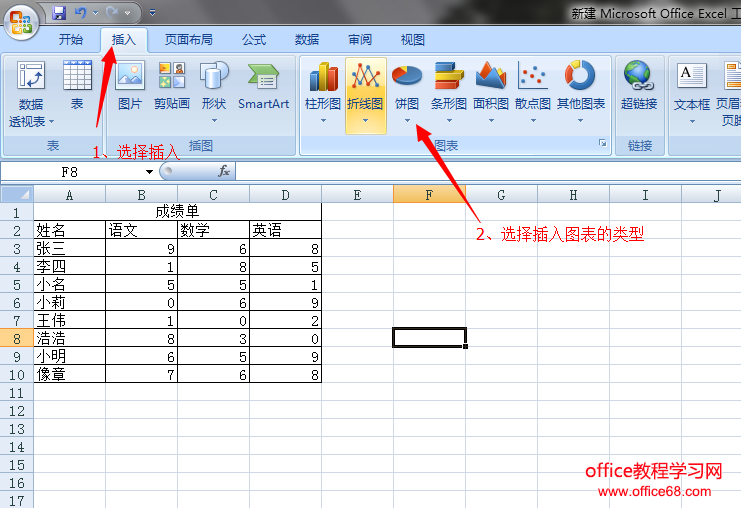Viewport: 741px width, 508px height.
Task: Select the cell containing 王伟
Action: point(69,320)
